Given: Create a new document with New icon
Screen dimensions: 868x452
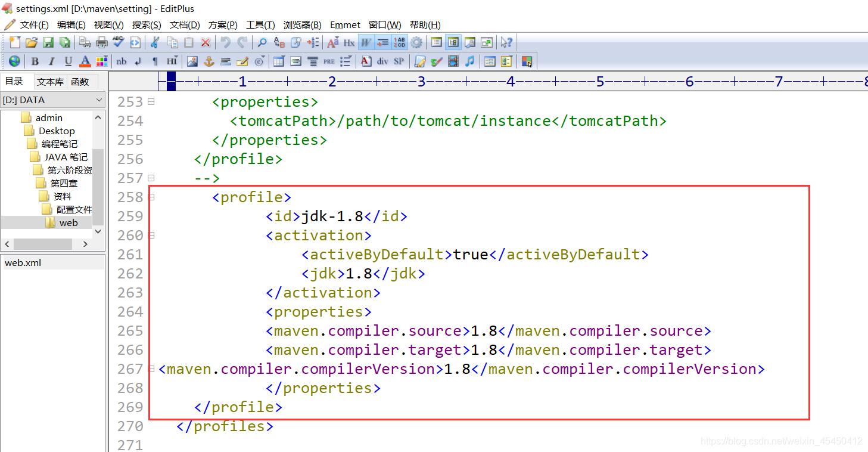Looking at the screenshot, I should [15, 42].
